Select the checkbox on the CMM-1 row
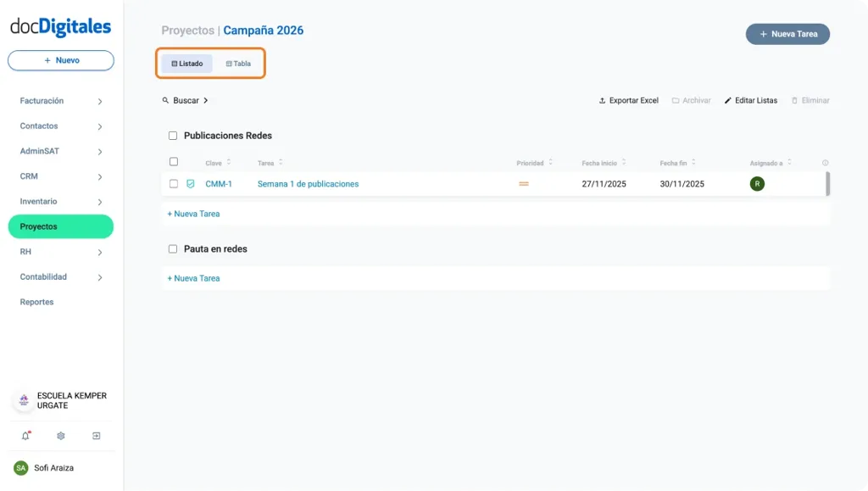The image size is (868, 491). click(x=174, y=183)
